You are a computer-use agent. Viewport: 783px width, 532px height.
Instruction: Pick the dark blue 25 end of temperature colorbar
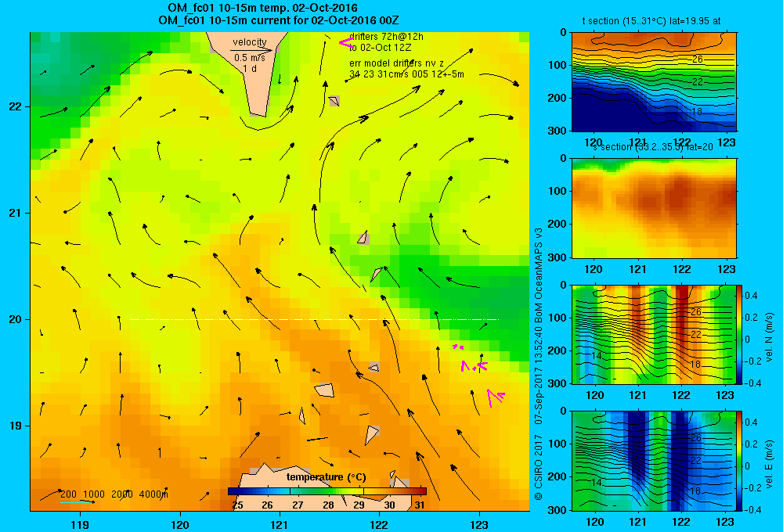(233, 491)
